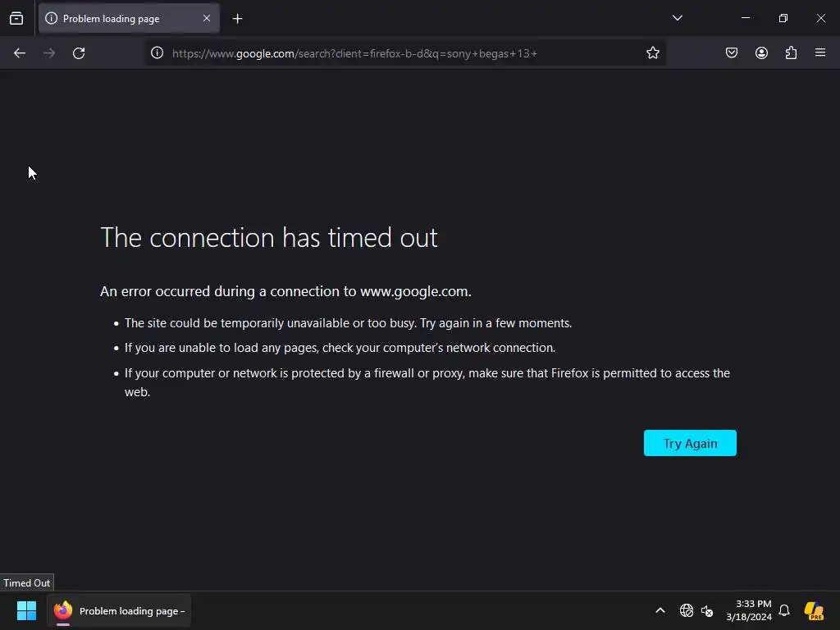Restore down the Firefox window
Viewport: 840px width, 630px height.
[783, 18]
